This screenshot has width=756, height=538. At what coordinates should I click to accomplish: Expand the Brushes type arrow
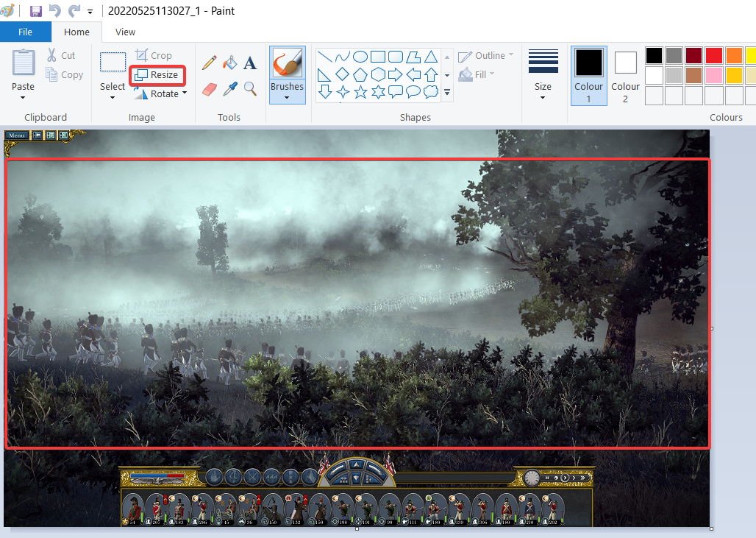coord(287,97)
